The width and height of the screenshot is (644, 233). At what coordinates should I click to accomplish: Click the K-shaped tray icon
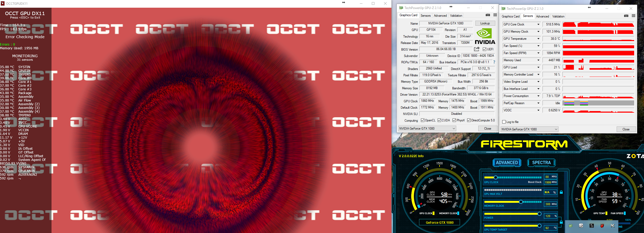point(613,226)
